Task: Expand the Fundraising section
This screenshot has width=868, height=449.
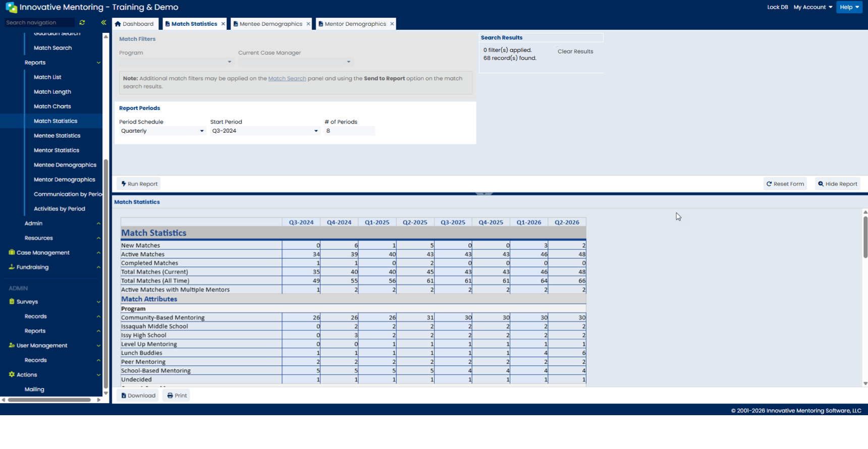Action: click(x=98, y=267)
